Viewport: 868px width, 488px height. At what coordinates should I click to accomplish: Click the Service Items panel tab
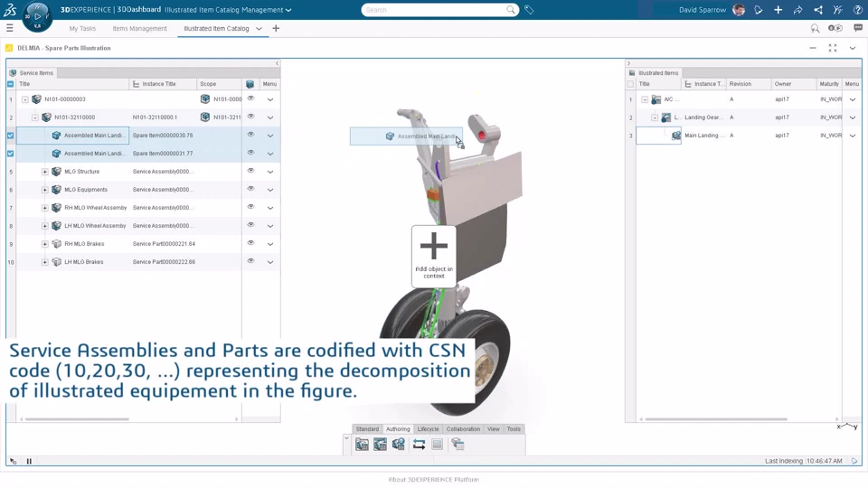pos(32,72)
